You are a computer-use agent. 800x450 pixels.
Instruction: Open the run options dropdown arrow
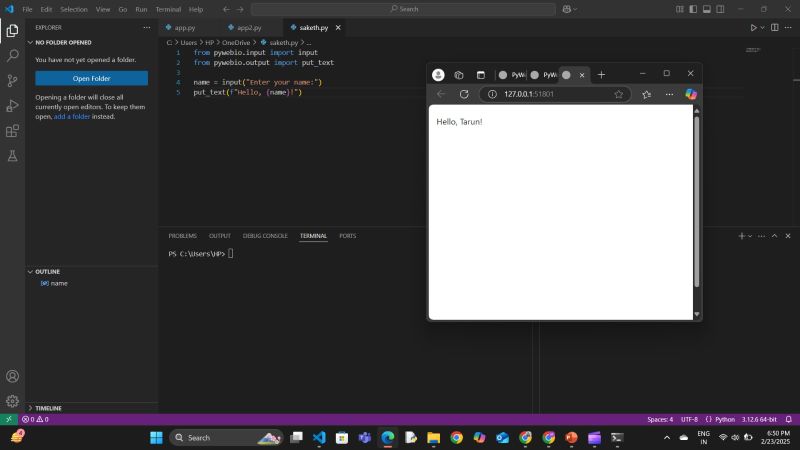point(762,28)
